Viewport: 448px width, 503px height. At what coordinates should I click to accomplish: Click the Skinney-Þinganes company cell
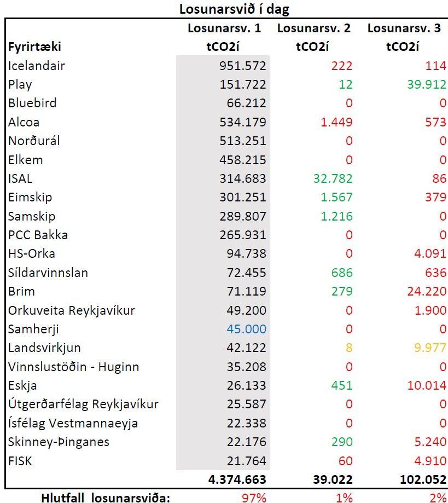coord(59,442)
